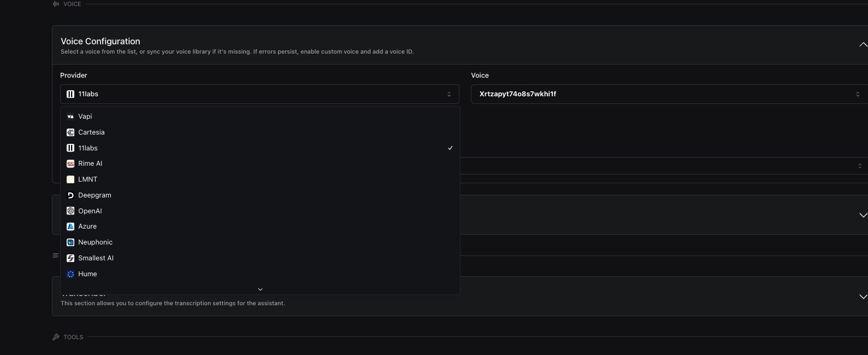The image size is (868, 355).
Task: Click the Deepgram logo icon
Action: pyautogui.click(x=70, y=195)
